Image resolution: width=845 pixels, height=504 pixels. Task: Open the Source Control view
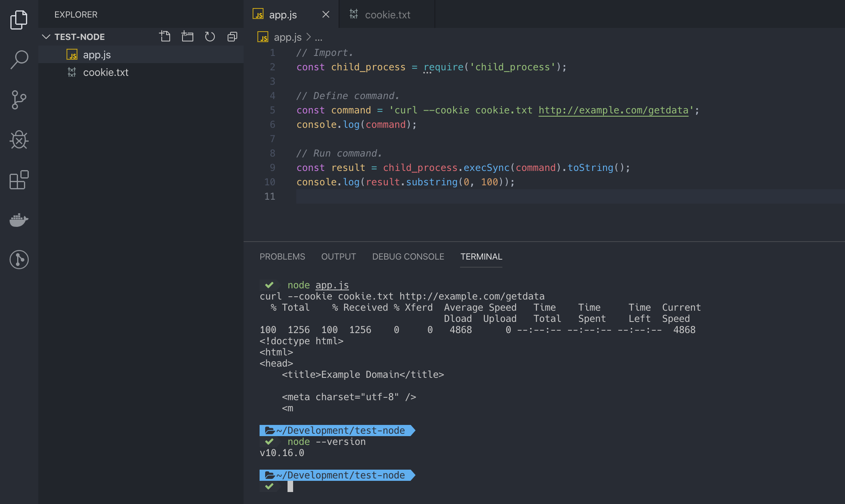click(x=19, y=100)
